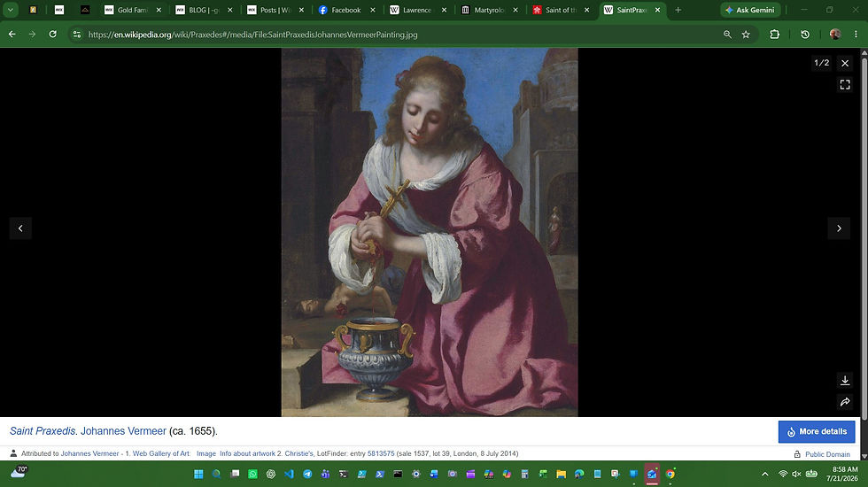This screenshot has height=487, width=868.
Task: Open the browser history clock icon
Action: pyautogui.click(x=805, y=35)
